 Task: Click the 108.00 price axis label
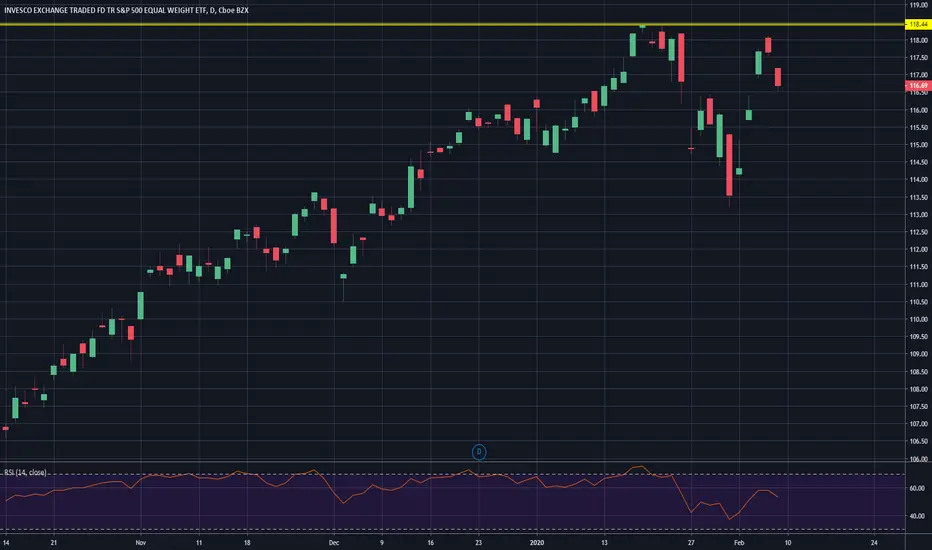point(918,389)
